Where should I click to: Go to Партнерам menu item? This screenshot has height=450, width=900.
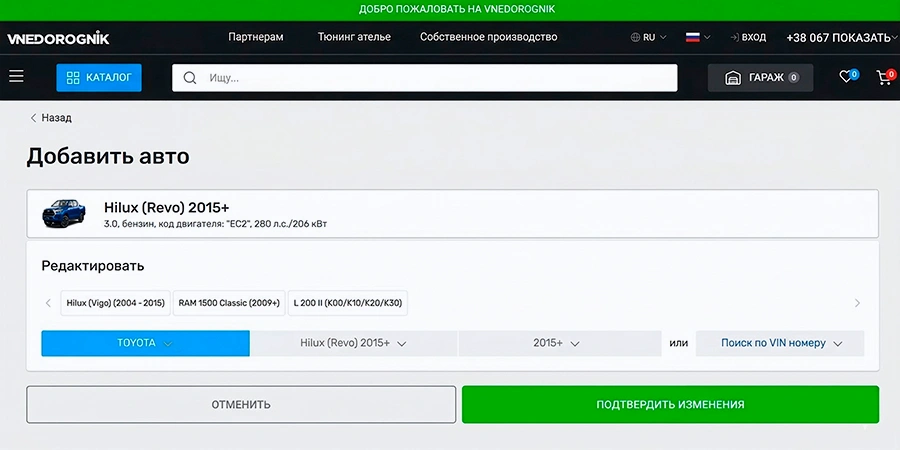tap(256, 37)
